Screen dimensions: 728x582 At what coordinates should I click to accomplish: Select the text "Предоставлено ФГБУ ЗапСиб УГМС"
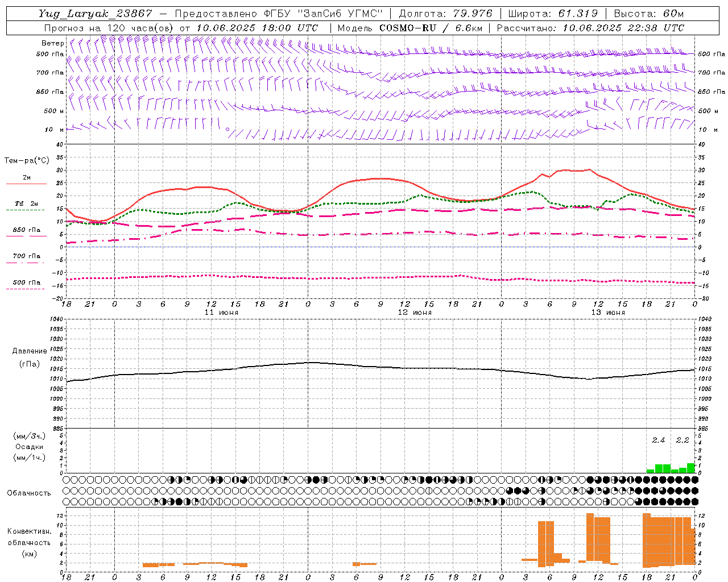(279, 14)
